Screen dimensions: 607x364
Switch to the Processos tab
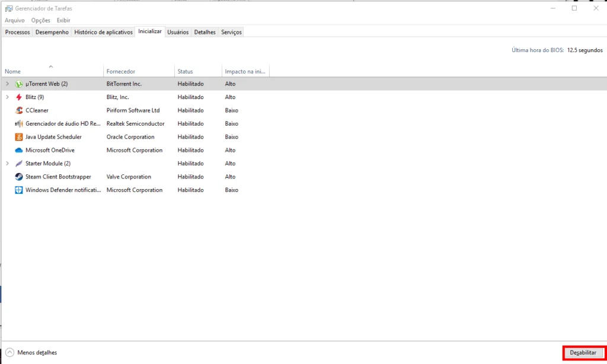click(x=17, y=32)
